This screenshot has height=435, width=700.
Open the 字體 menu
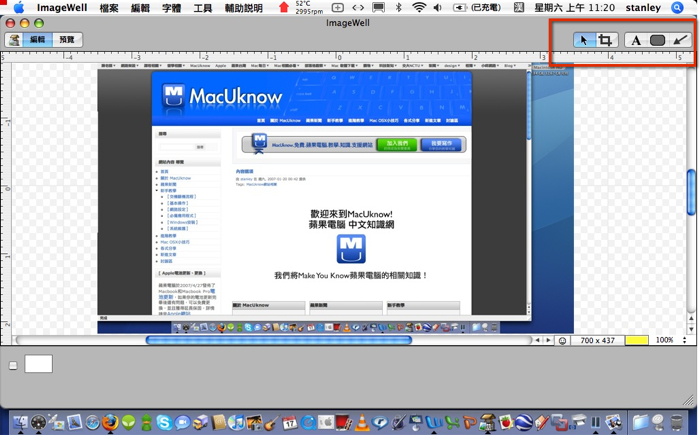[171, 8]
